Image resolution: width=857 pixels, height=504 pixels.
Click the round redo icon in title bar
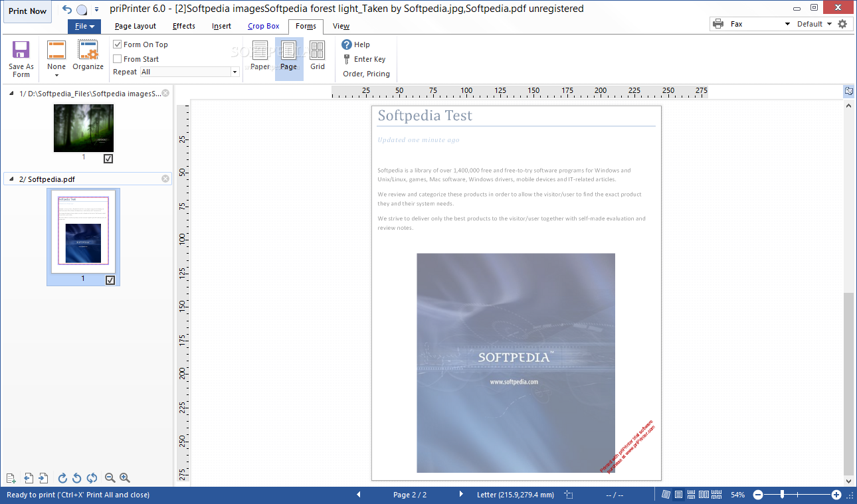pos(82,9)
